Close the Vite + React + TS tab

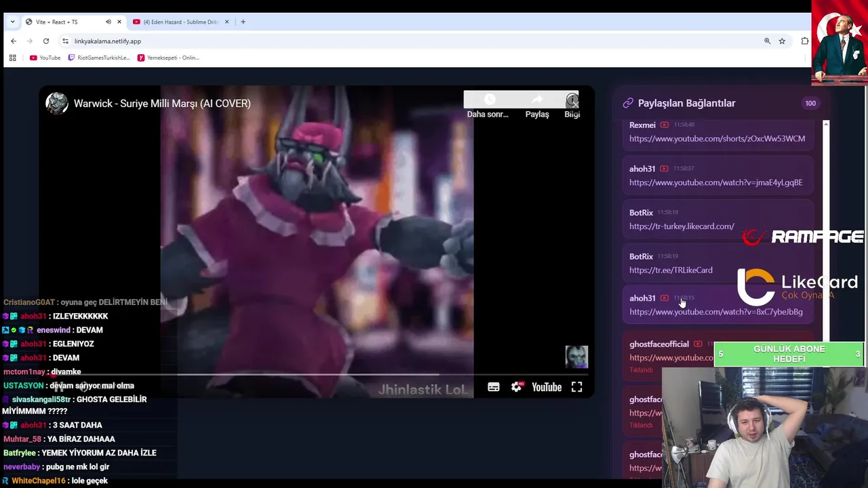click(119, 22)
